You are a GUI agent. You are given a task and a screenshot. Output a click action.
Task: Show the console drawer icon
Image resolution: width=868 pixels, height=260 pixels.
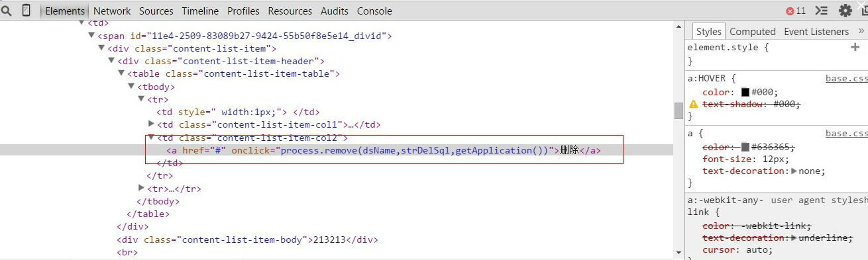click(822, 11)
